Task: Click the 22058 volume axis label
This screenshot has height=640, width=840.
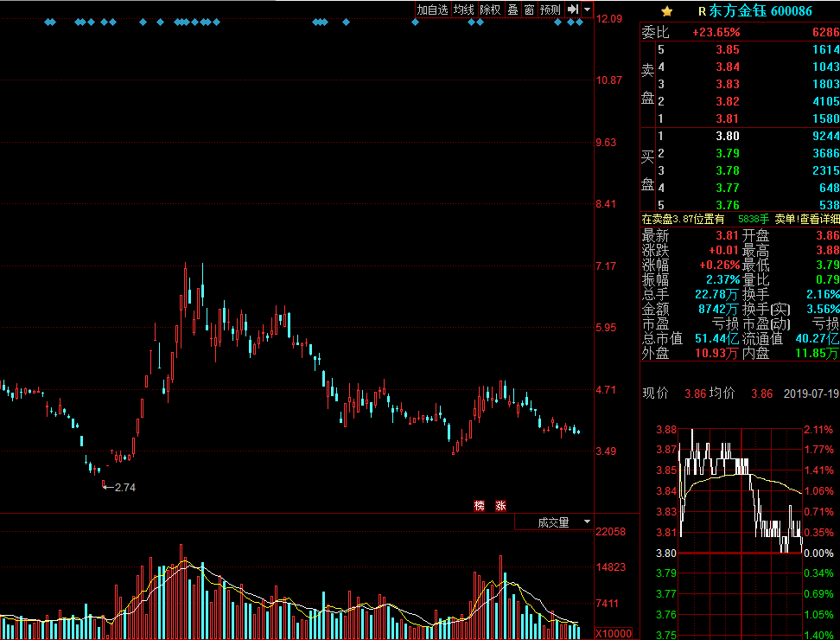Action: pyautogui.click(x=610, y=531)
